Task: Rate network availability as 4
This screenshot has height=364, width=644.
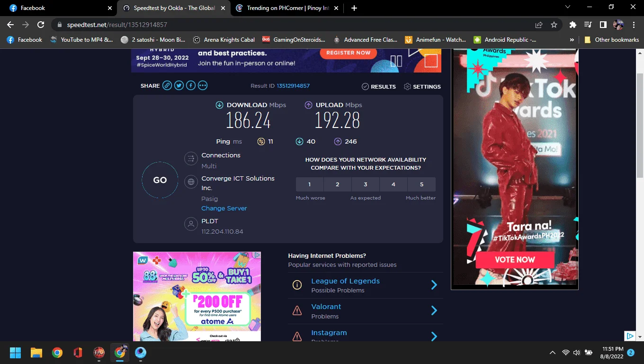Action: [x=394, y=184]
